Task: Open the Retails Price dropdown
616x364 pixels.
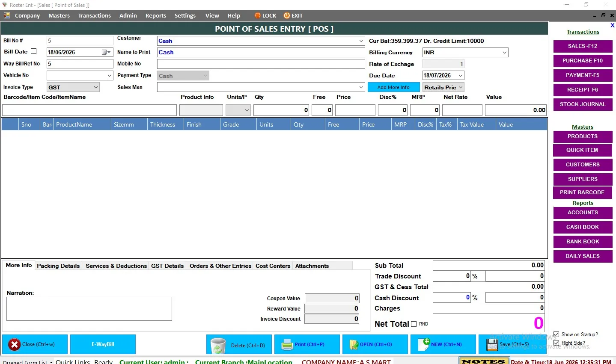Action: [461, 87]
